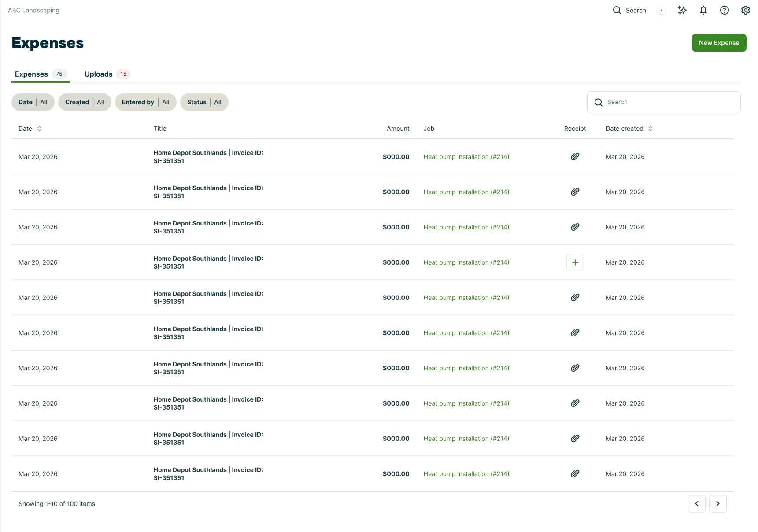Sort by the Date created column
Image resolution: width=758 pixels, height=532 pixels.
629,129
